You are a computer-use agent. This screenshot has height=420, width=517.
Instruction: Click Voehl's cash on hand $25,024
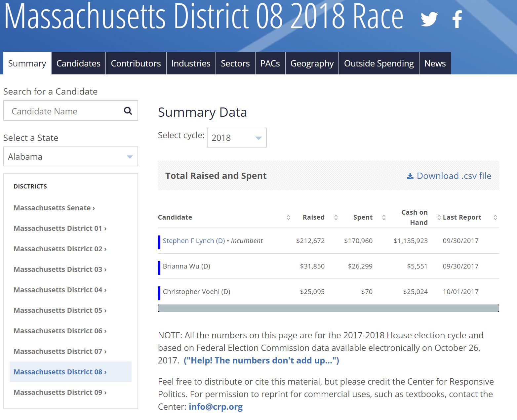tap(416, 292)
